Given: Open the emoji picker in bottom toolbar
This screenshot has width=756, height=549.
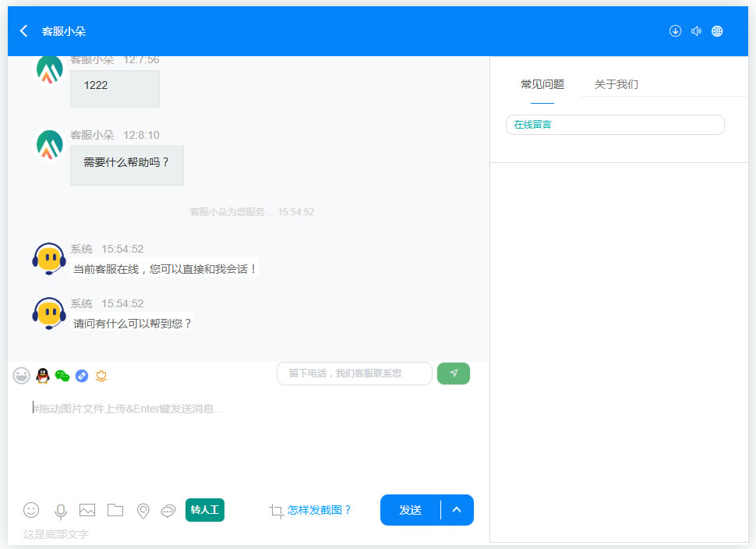Looking at the screenshot, I should (x=31, y=510).
